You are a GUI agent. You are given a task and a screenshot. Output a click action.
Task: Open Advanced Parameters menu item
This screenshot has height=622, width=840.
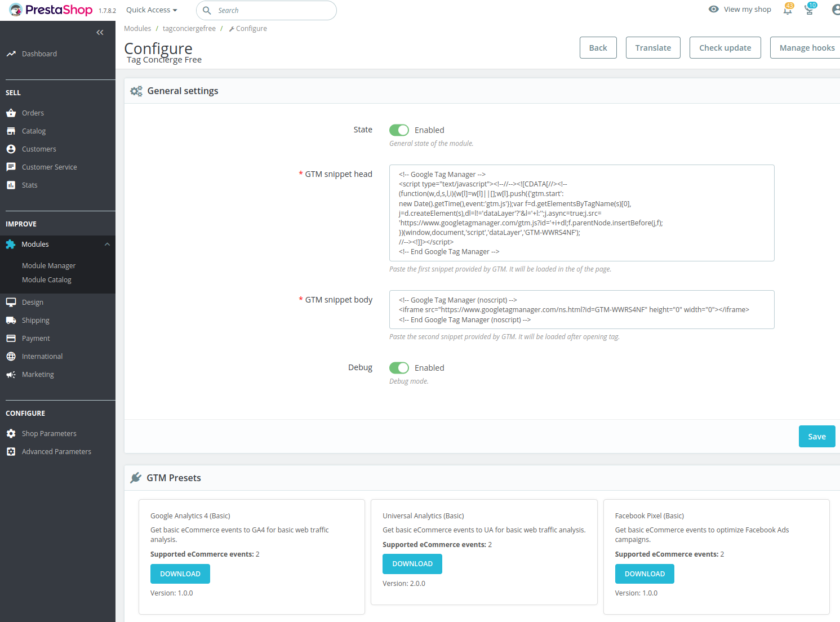pyautogui.click(x=56, y=452)
